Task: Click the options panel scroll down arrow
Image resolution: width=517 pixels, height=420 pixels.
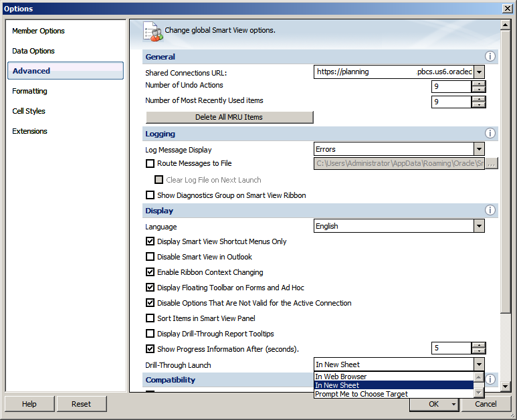Action: pyautogui.click(x=505, y=386)
